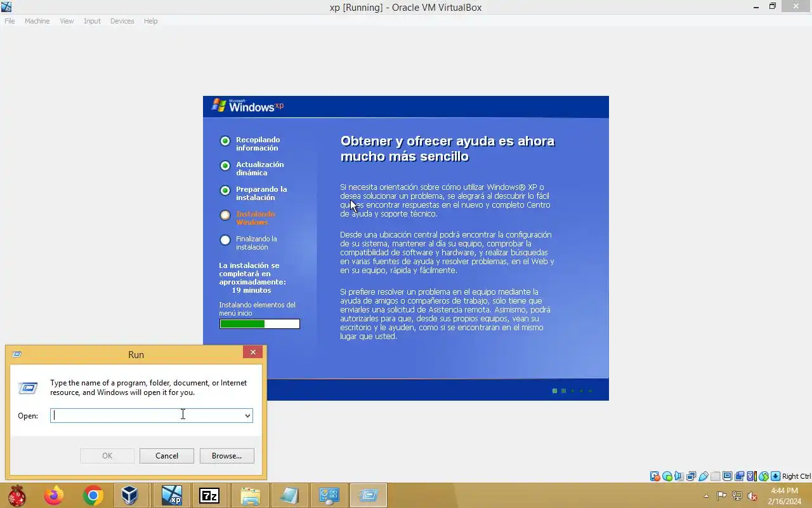Click the USB devices indicator icon
Screen dimensions: 812x508
(704, 476)
